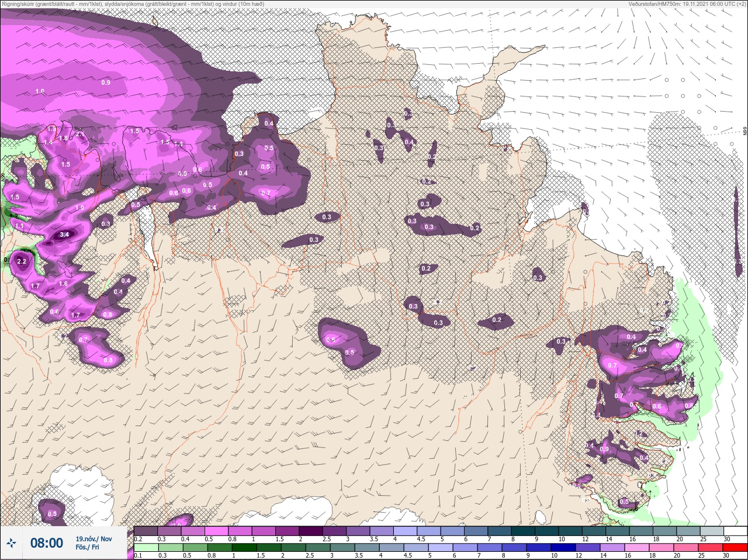Viewport: 748px width, 560px height.
Task: Pick the white 30 swatch in upper legend
Action: tap(735, 531)
